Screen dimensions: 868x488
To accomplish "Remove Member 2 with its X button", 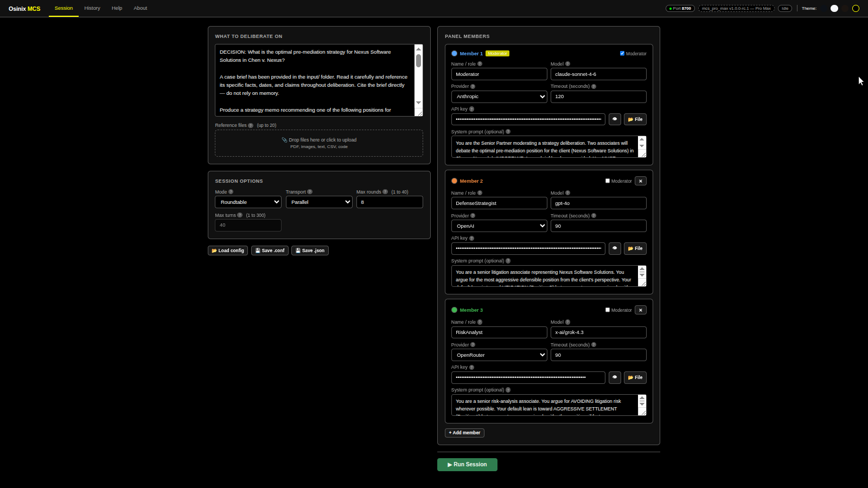I will (x=641, y=181).
